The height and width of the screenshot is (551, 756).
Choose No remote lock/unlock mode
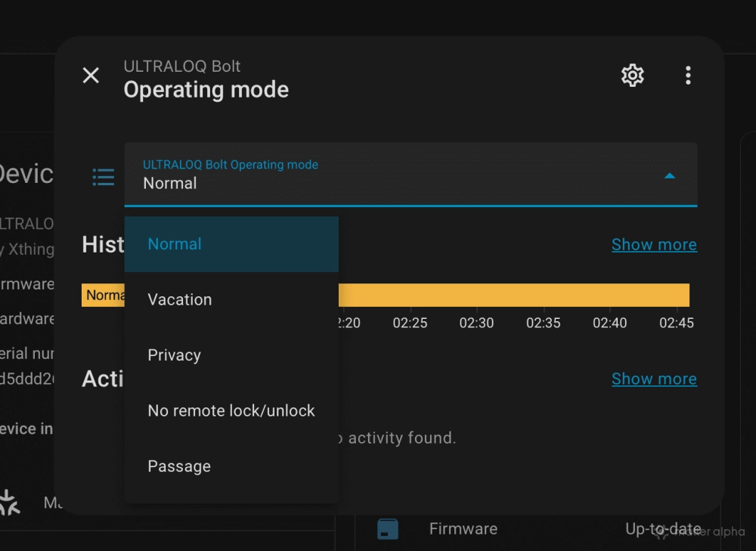point(231,410)
